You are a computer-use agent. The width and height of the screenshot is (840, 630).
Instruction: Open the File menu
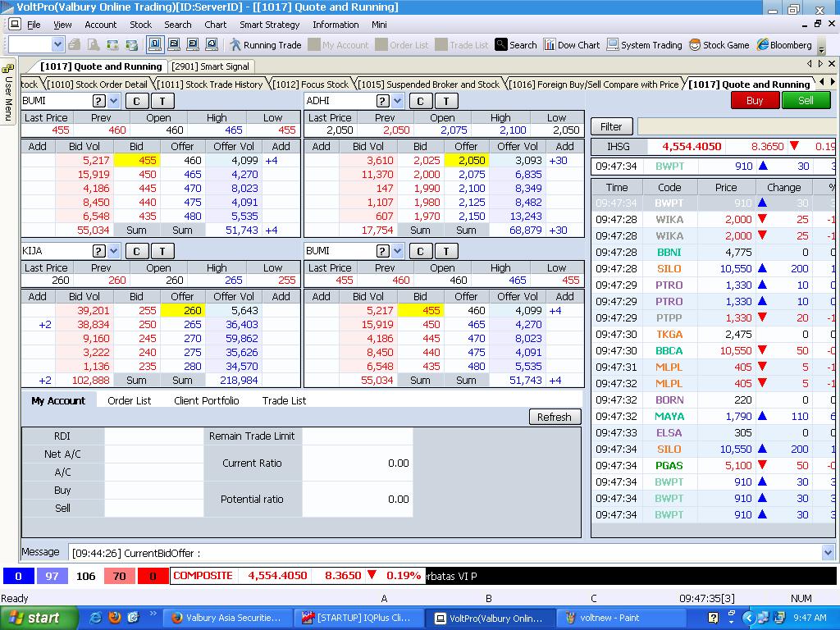click(x=34, y=25)
